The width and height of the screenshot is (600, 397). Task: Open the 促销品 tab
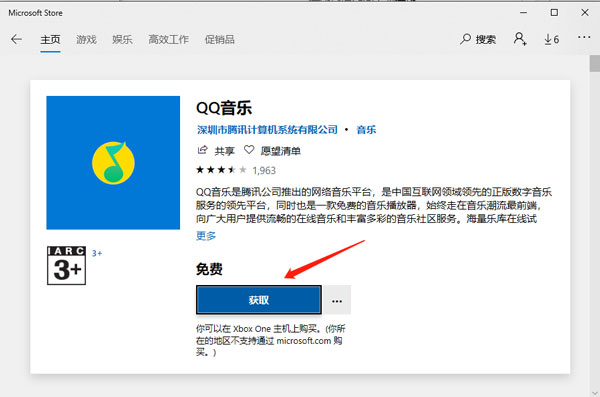(219, 39)
